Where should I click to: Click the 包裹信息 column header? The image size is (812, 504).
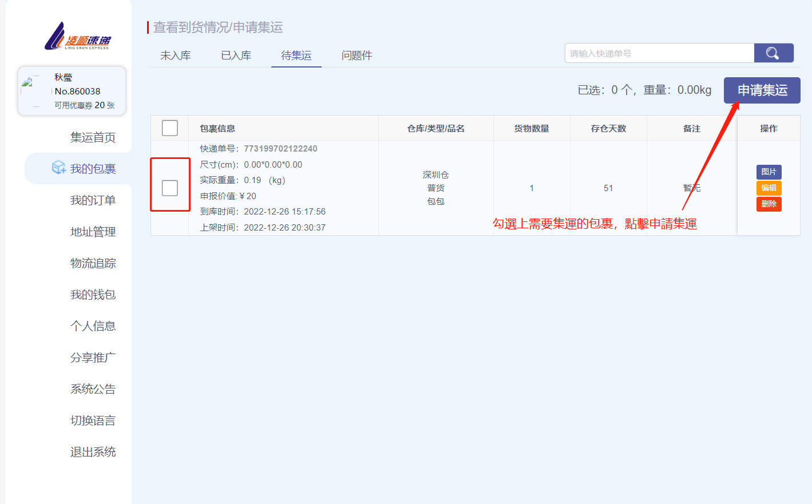pyautogui.click(x=217, y=129)
